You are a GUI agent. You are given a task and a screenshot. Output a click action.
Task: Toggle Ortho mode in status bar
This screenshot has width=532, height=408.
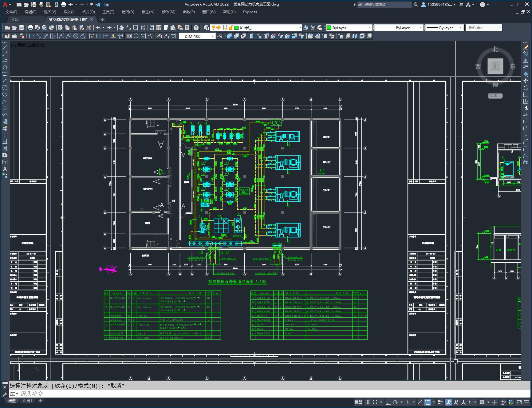pyautogui.click(x=388, y=402)
